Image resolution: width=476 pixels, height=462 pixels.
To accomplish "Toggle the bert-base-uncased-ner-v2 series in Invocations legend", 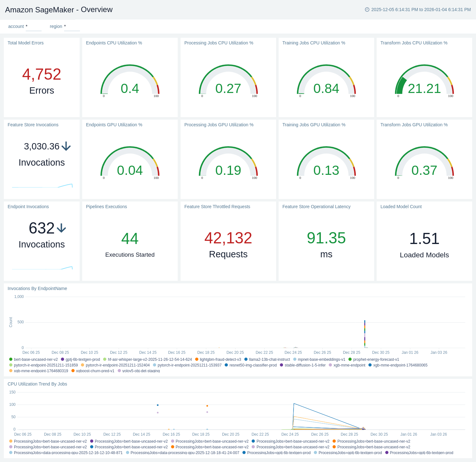I will tap(36, 360).
